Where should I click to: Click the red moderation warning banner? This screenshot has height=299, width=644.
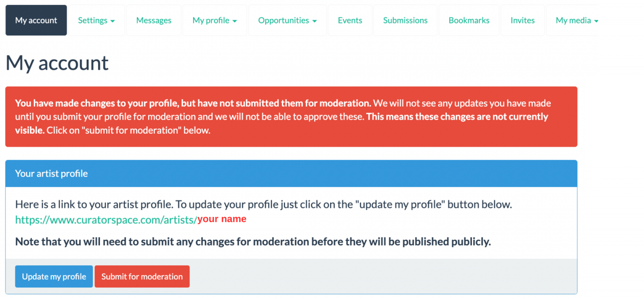[x=291, y=117]
